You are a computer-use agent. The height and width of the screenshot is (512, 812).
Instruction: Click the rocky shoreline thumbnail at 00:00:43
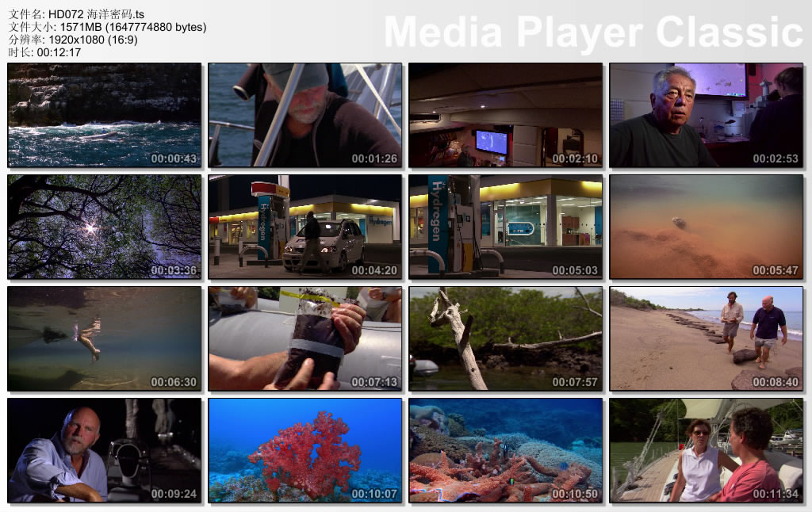pyautogui.click(x=104, y=116)
